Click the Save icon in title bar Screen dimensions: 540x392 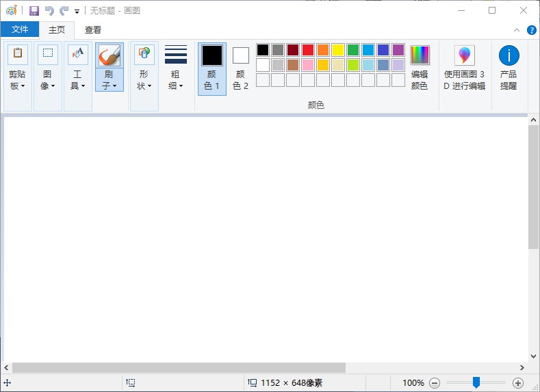coord(34,11)
